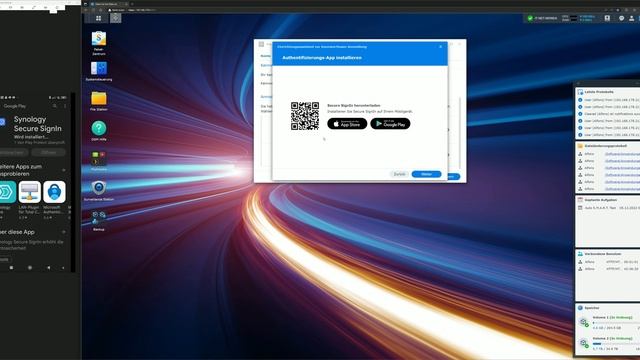Open the notifications chat bubble icon in DSM taskbar

click(621, 18)
